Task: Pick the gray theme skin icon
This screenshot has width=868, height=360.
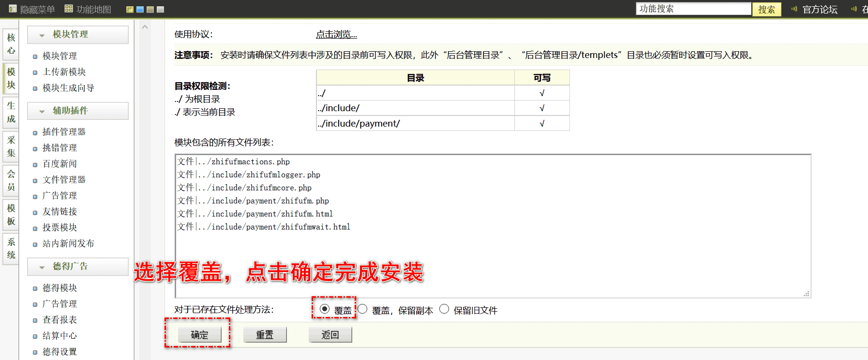Action: coord(161,10)
